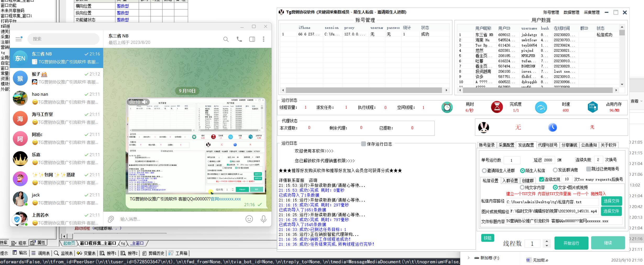This screenshot has width=644, height=265.
Task: Toggle the 跳过已使用账号 checkbox
Action: point(589,169)
